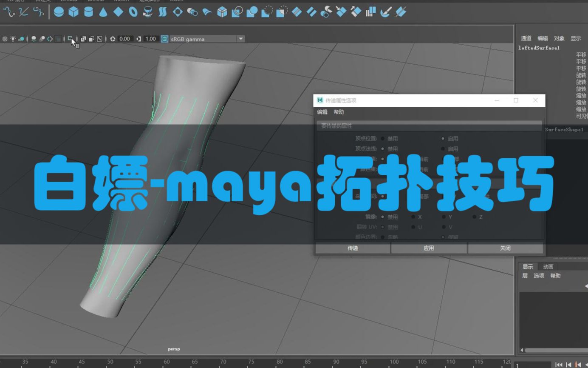The image size is (588, 368).
Task: Toggle use-all-lights bulb icon in viewport bar
Action: [13, 39]
